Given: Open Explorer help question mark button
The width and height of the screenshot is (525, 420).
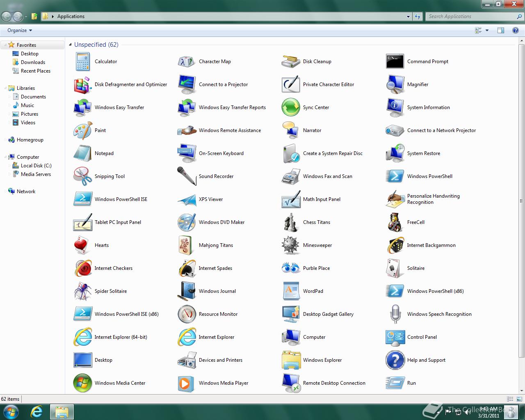Looking at the screenshot, I should pos(515,30).
